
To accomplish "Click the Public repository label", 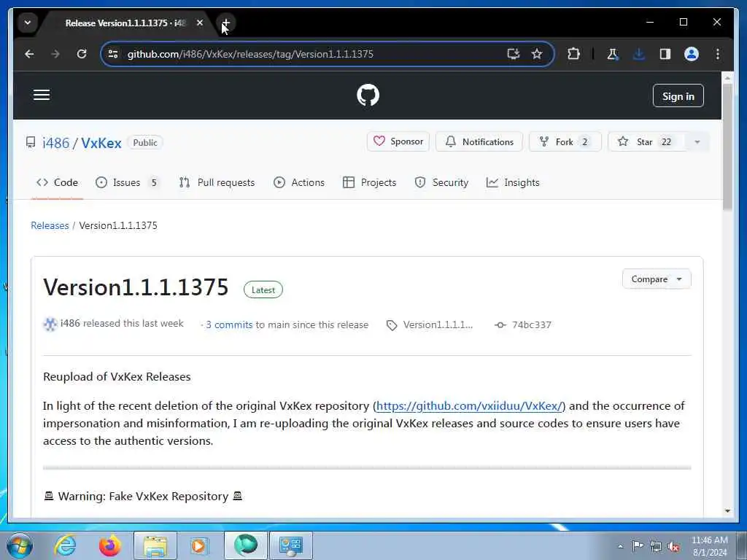I will click(x=145, y=142).
